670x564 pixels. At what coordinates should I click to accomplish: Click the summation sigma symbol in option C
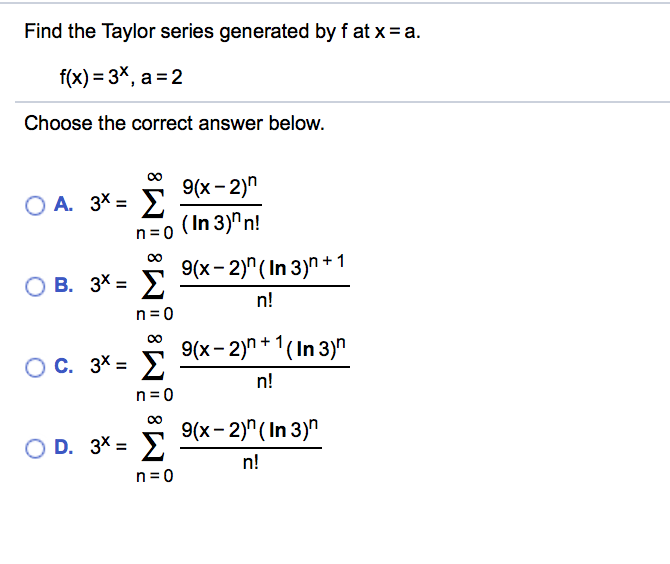[x=153, y=367]
